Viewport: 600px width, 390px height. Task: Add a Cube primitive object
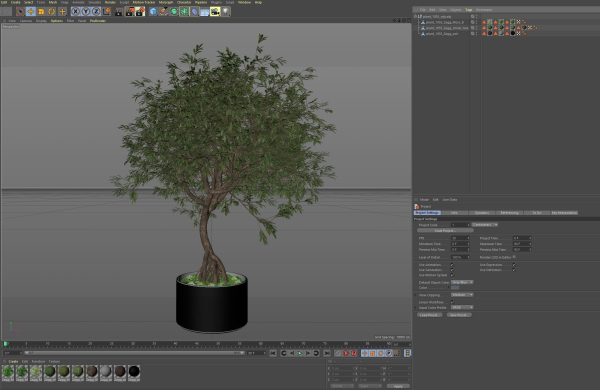tap(153, 11)
